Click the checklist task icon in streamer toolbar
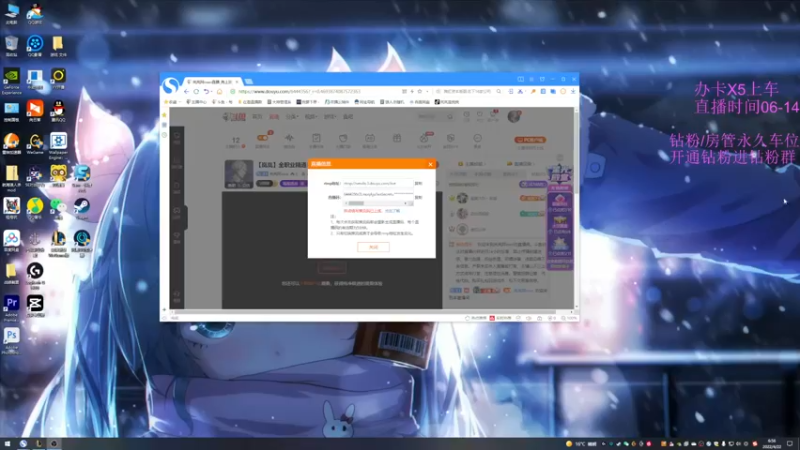The width and height of the screenshot is (800, 450). click(x=316, y=139)
